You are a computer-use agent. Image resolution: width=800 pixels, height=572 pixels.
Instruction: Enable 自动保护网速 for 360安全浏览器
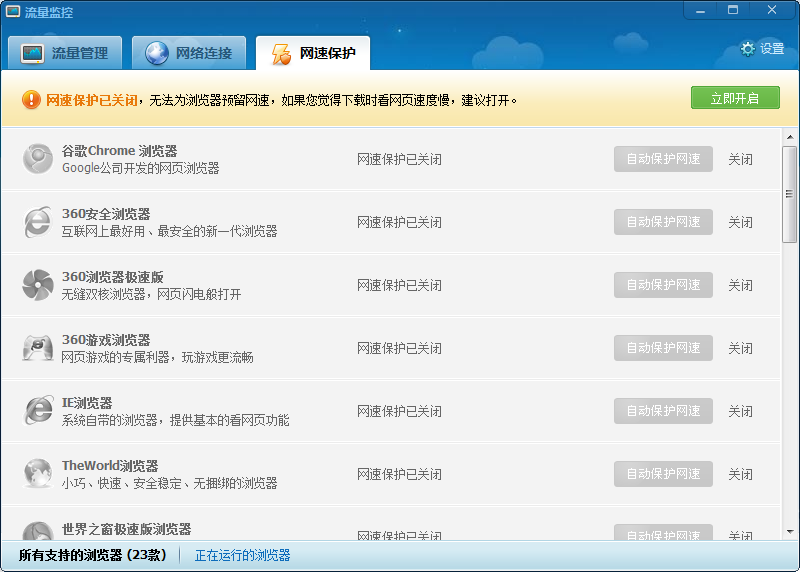pyautogui.click(x=663, y=222)
